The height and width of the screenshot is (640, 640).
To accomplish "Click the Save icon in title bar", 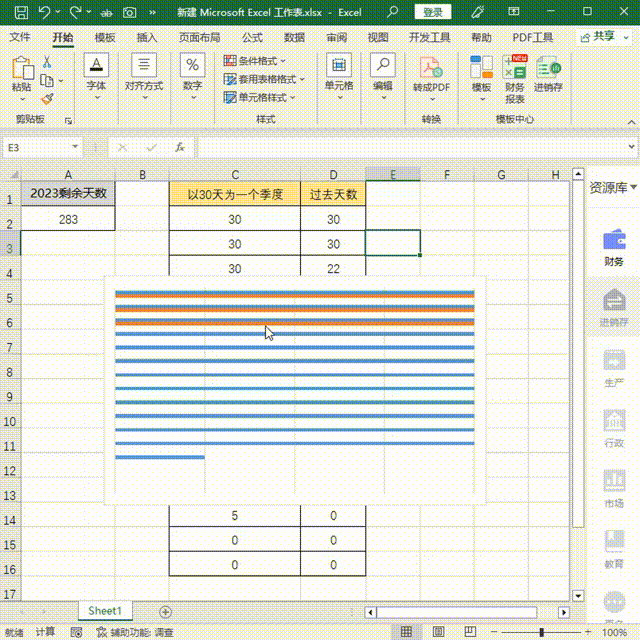I will [x=21, y=12].
